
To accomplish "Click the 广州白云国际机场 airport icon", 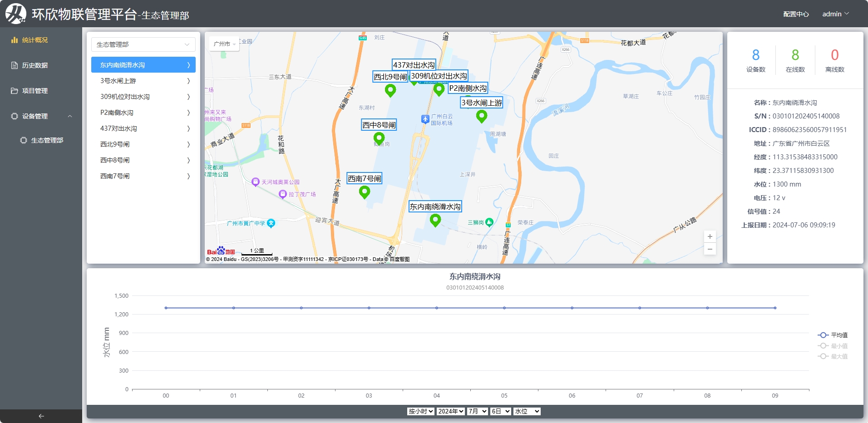I will coord(425,119).
